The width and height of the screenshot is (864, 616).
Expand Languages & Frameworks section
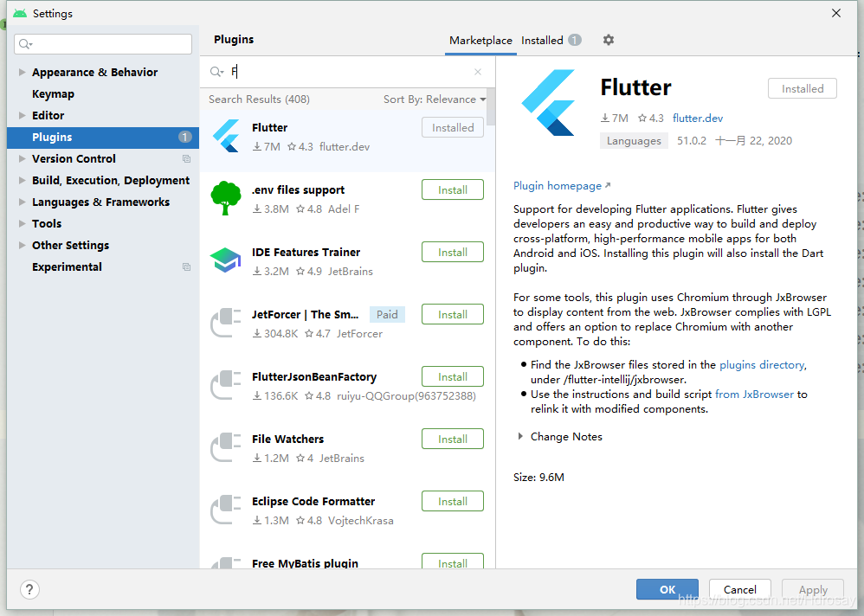coord(22,202)
